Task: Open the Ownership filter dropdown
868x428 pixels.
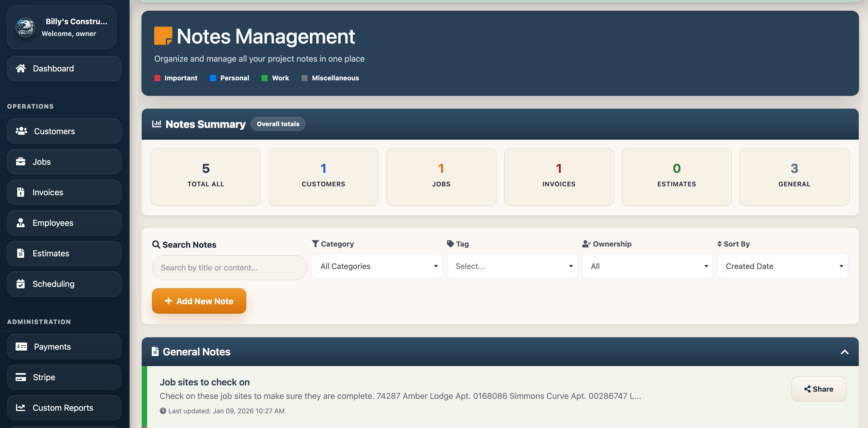Action: click(x=647, y=266)
